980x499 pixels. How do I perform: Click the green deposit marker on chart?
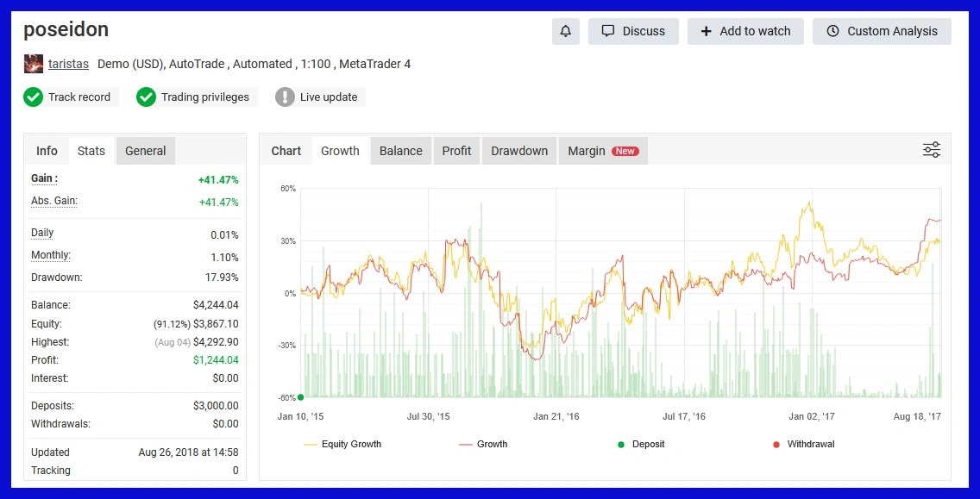300,397
